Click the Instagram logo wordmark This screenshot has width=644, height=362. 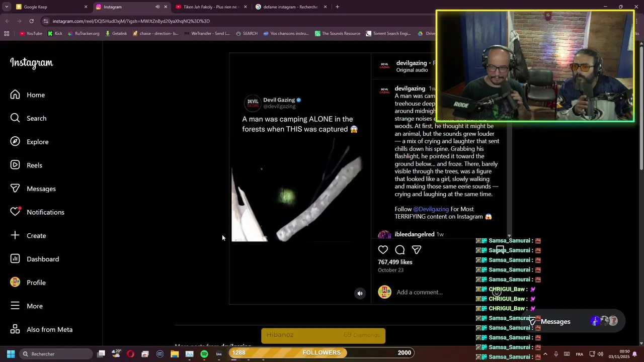[31, 63]
